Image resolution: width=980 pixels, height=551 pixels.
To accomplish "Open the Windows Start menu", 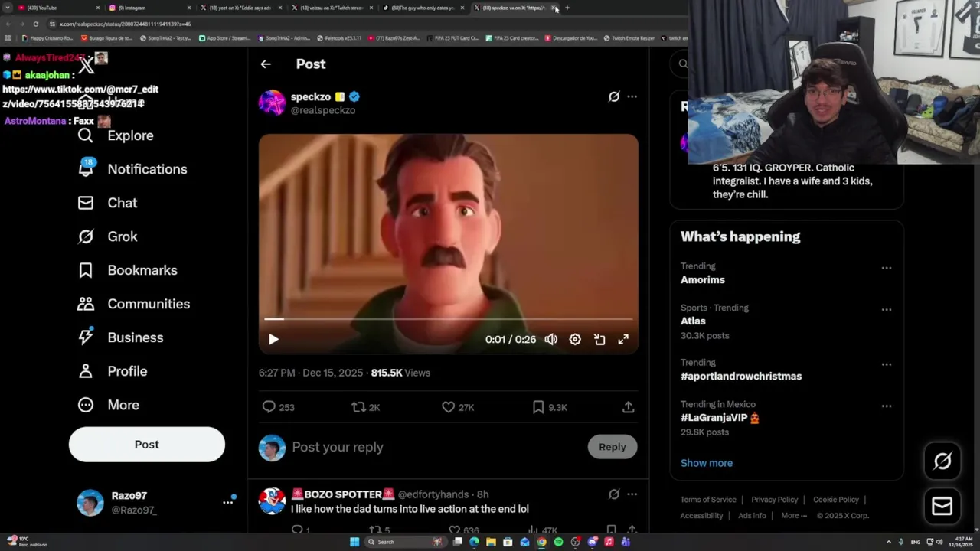I will [354, 542].
